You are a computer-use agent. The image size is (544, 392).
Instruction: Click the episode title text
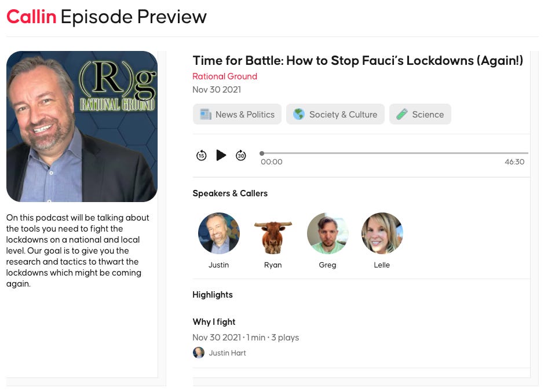(357, 61)
